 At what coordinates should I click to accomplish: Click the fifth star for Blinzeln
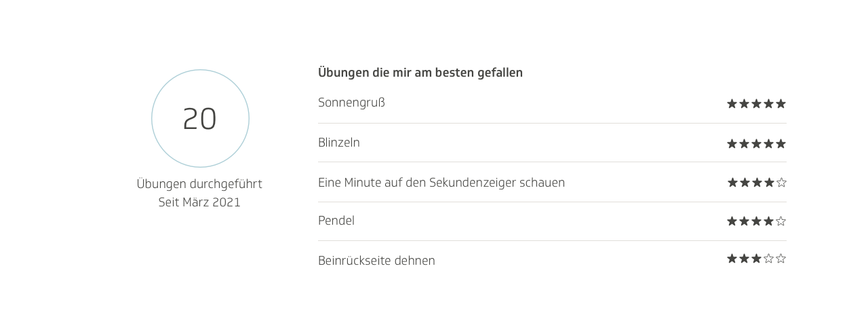(x=781, y=144)
